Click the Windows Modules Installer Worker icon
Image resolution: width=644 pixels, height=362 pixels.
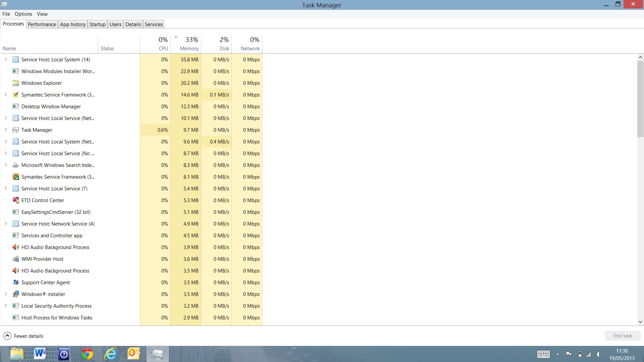[x=15, y=71]
